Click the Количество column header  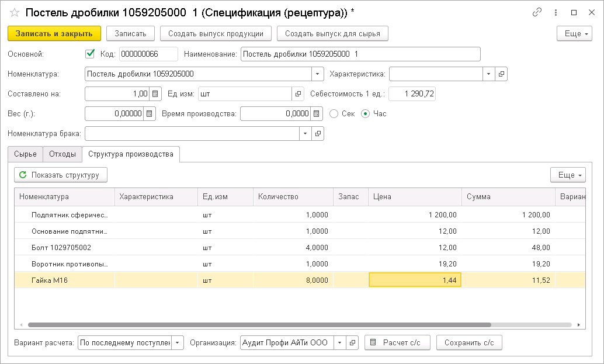293,196
